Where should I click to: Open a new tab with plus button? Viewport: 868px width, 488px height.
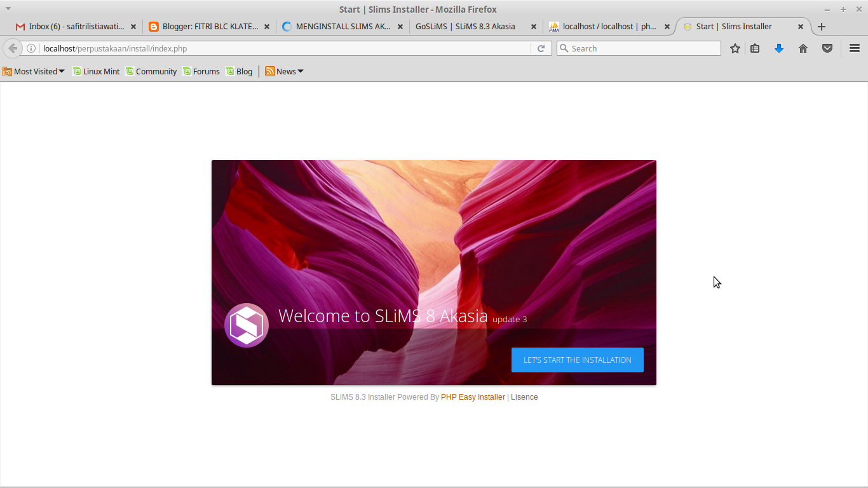tap(822, 27)
